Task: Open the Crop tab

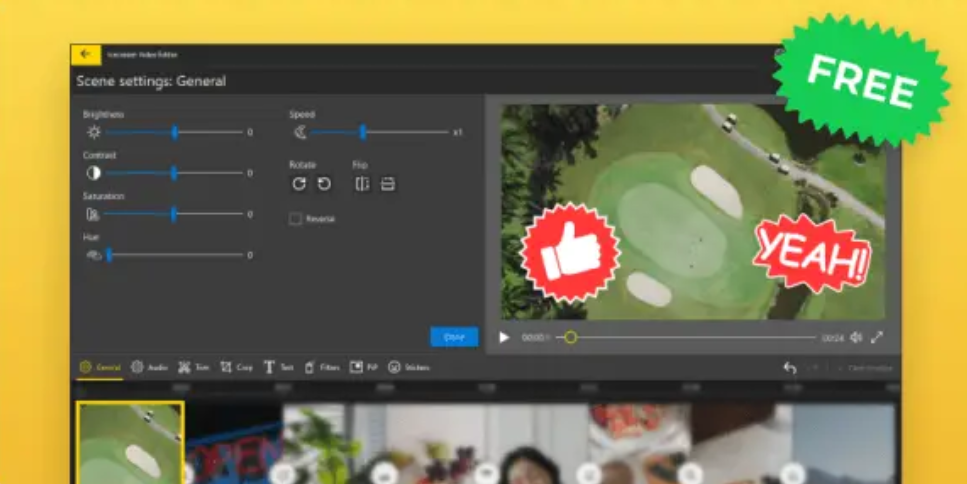Action: 237,367
